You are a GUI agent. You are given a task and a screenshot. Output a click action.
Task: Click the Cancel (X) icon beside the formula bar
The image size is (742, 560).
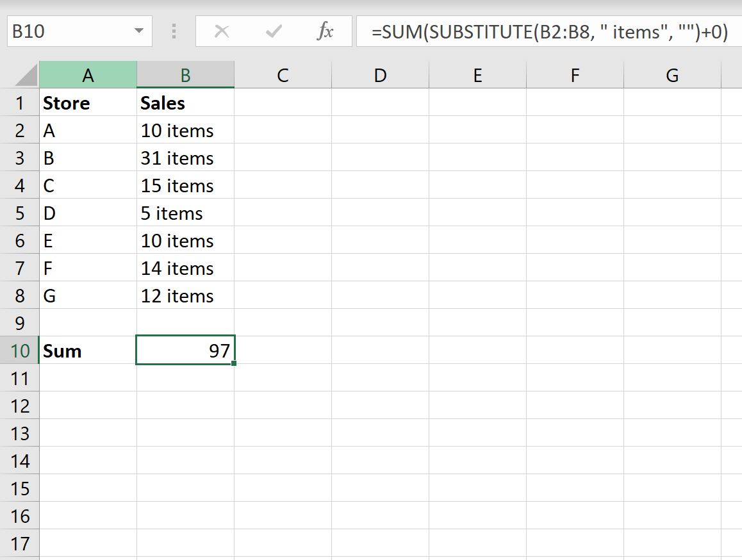point(222,31)
